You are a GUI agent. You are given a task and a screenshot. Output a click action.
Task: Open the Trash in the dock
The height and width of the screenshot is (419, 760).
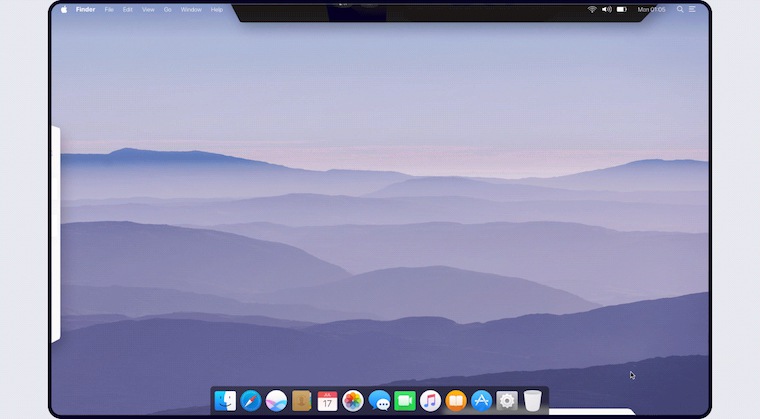click(532, 401)
